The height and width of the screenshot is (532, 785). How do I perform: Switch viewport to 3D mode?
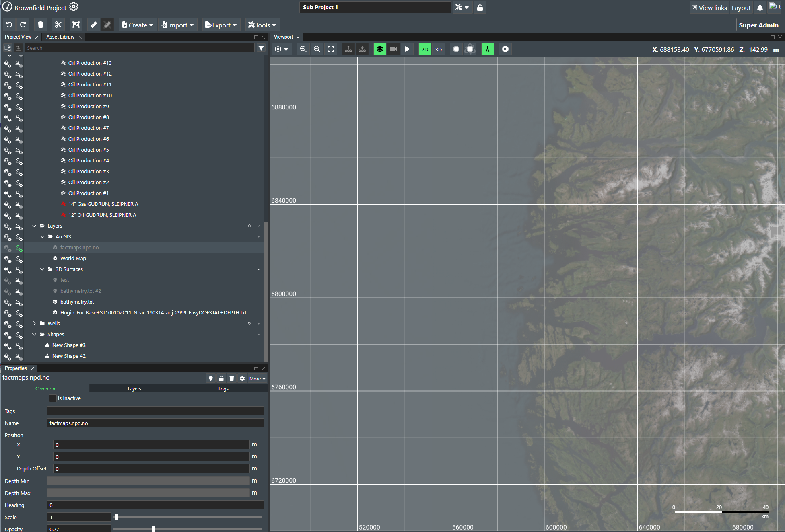pyautogui.click(x=439, y=49)
